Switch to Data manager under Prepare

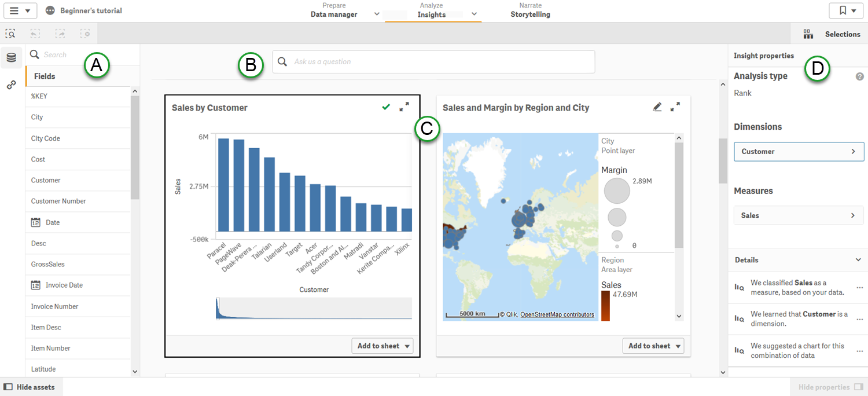click(333, 13)
